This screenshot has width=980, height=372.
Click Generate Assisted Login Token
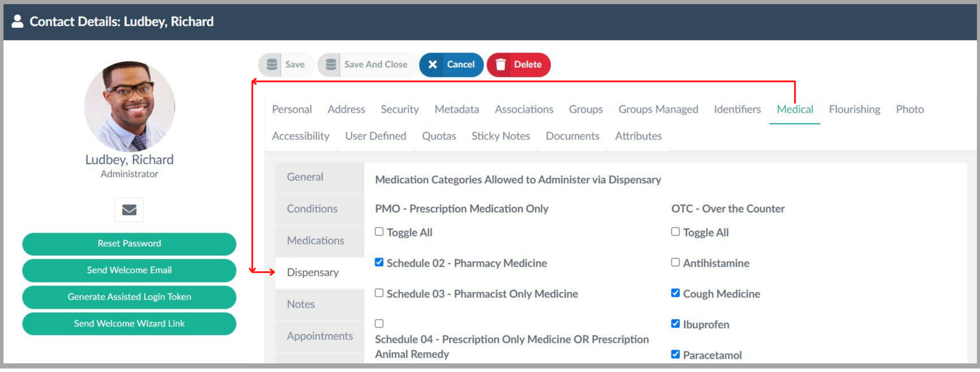129,297
